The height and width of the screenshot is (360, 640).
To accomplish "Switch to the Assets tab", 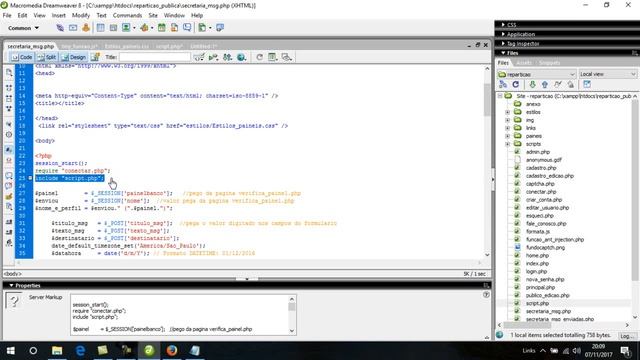I will (524, 63).
